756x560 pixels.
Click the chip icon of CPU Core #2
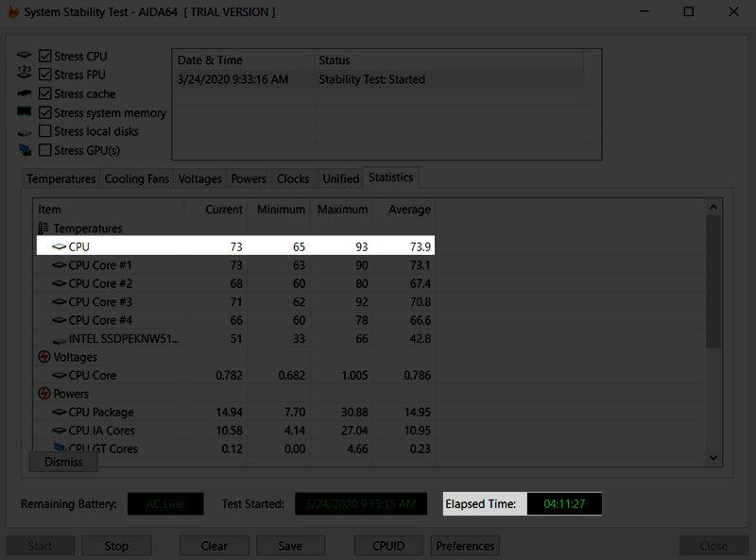59,283
